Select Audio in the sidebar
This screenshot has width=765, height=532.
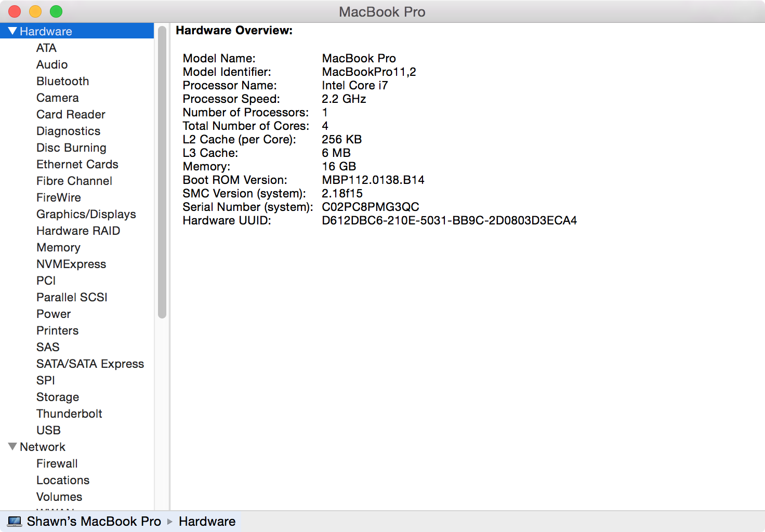tap(52, 64)
